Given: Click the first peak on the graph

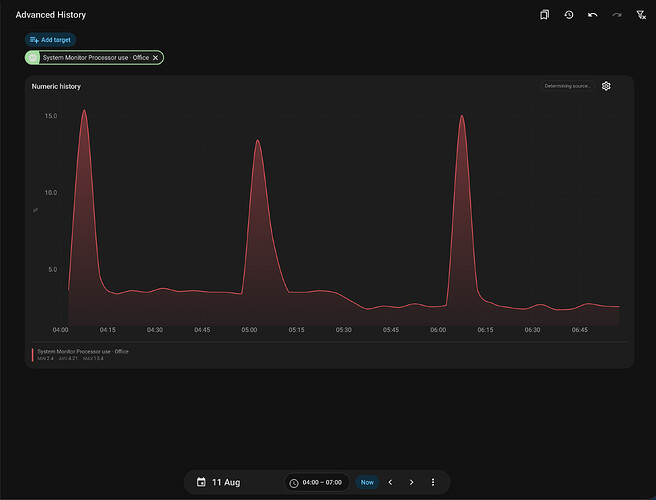Looking at the screenshot, I should pyautogui.click(x=85, y=110).
